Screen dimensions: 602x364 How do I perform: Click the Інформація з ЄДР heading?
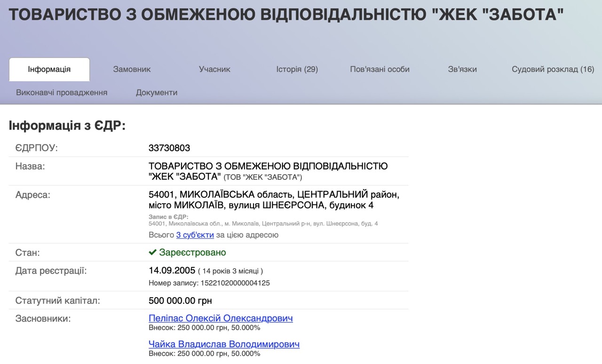(67, 126)
